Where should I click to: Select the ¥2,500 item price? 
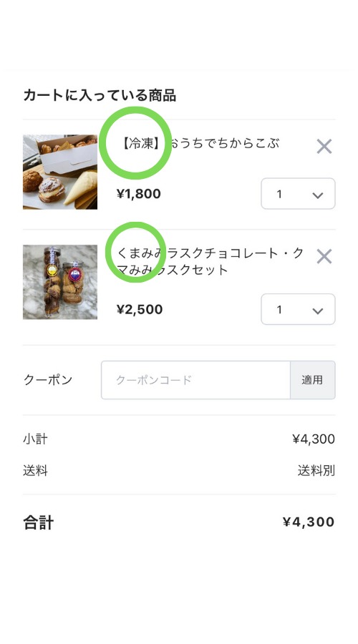(x=140, y=309)
